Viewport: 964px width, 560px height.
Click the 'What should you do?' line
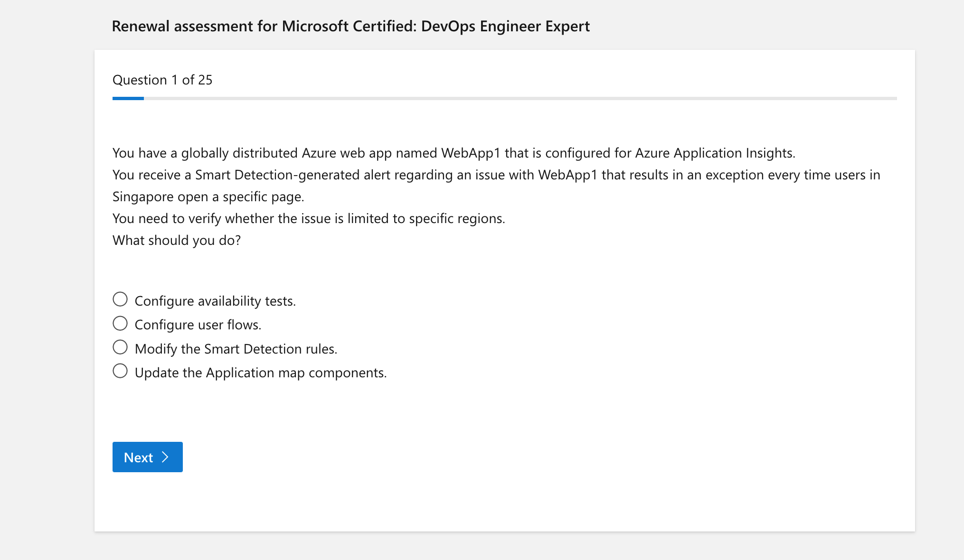(x=177, y=240)
